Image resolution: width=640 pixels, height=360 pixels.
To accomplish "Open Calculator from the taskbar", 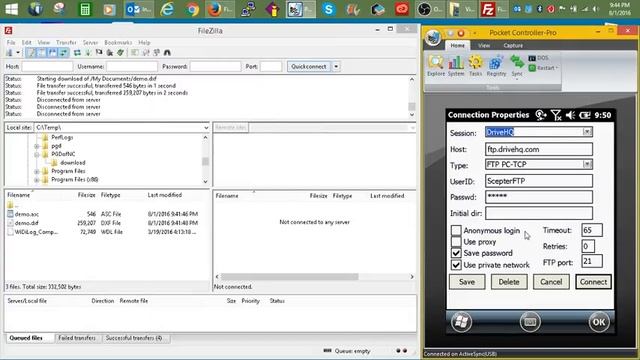I will (x=85, y=9).
